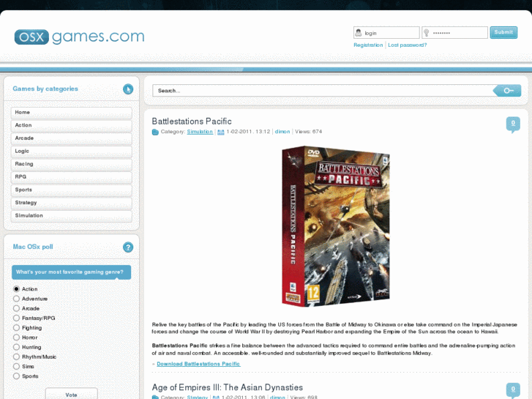Viewport: 532px width, 399px height.
Task: Open the Simulation category in the sidebar menu
Action: click(71, 216)
